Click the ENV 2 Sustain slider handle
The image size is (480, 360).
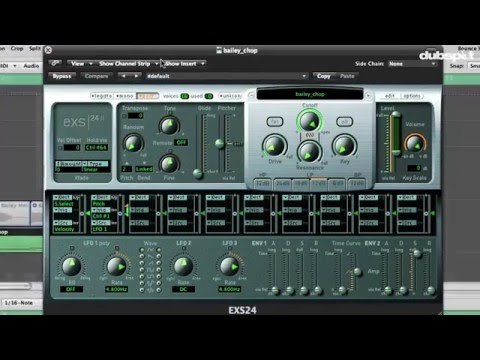pyautogui.click(x=417, y=254)
